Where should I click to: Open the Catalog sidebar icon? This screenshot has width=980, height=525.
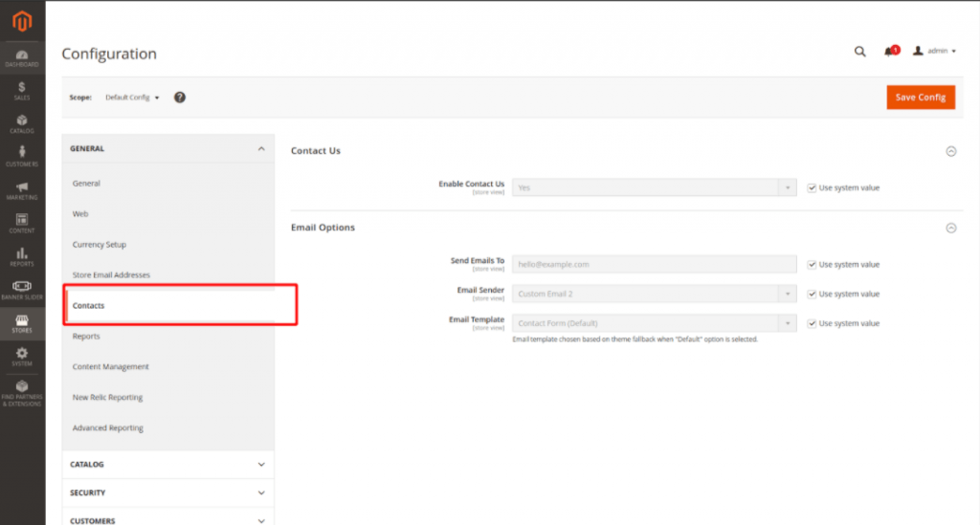[x=22, y=124]
